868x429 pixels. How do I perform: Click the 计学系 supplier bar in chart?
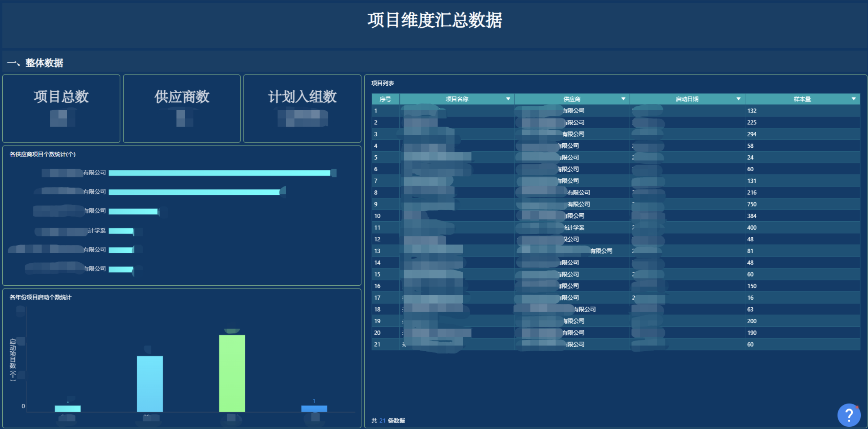(x=121, y=231)
